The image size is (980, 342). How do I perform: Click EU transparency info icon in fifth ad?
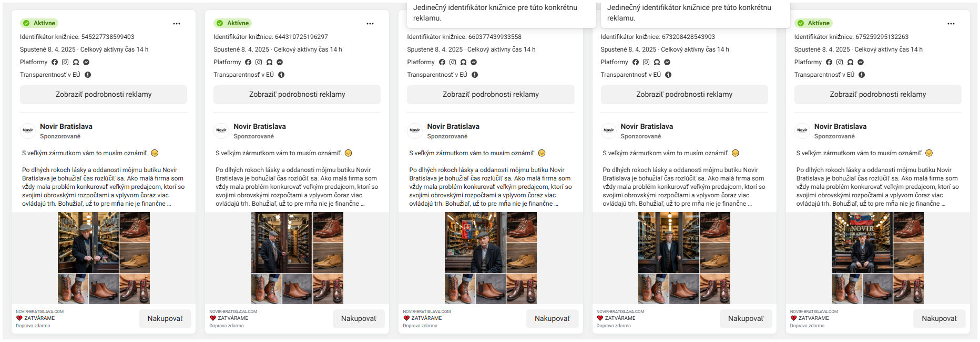(x=862, y=75)
